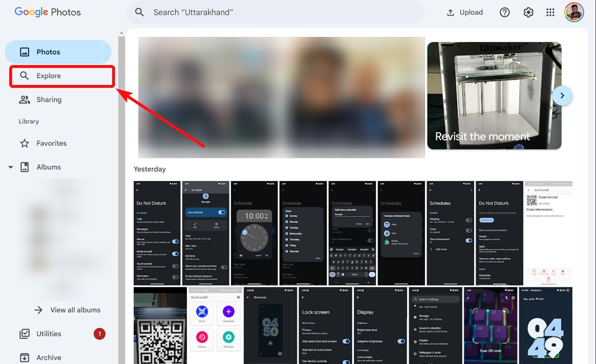Advance the Revisit the moment carousel
The width and height of the screenshot is (596, 364).
tap(563, 95)
